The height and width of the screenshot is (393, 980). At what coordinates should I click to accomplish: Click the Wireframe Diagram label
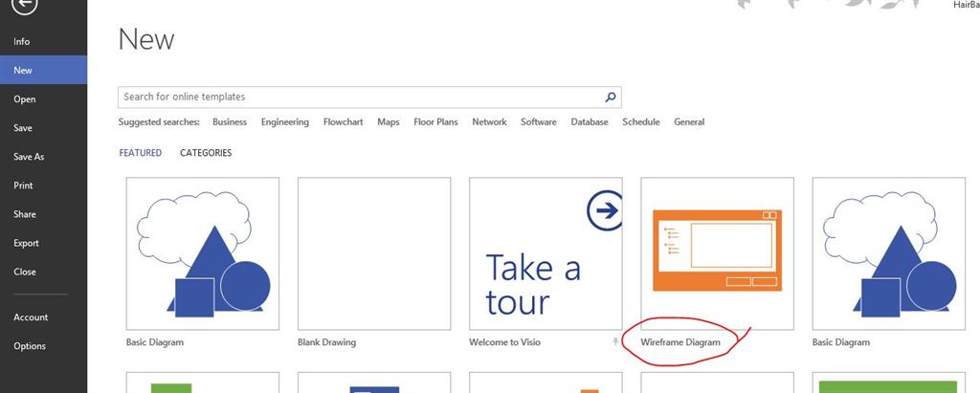(680, 342)
